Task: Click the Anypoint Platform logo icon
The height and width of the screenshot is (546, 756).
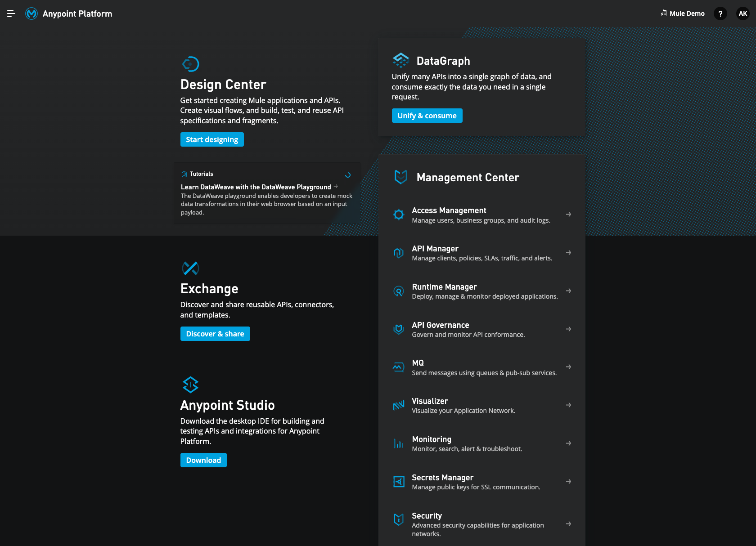Action: coord(31,13)
